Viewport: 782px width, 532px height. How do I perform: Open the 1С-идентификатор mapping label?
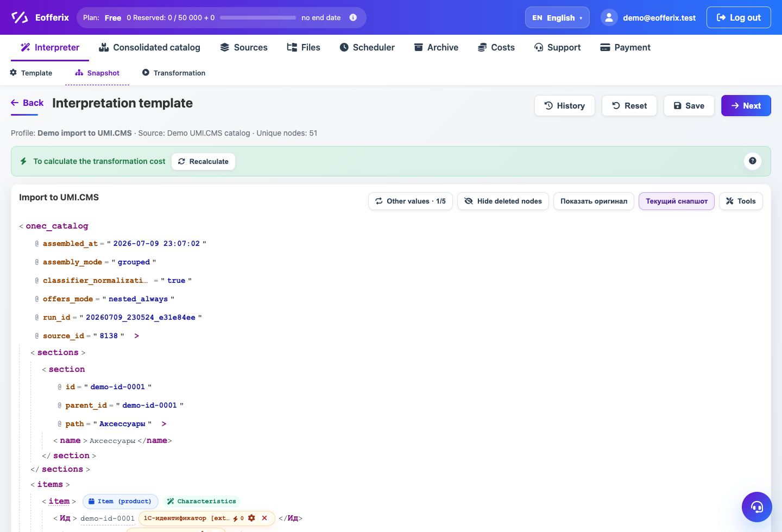(186, 518)
